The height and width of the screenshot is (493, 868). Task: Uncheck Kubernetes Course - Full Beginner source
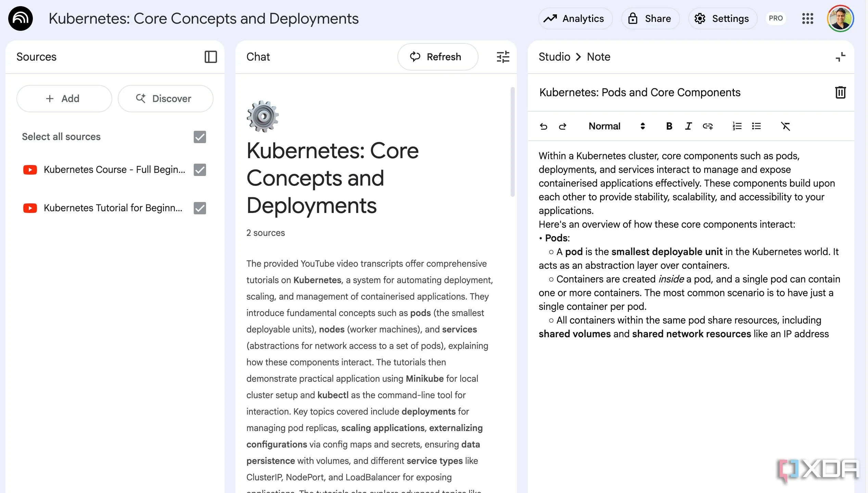(x=200, y=170)
